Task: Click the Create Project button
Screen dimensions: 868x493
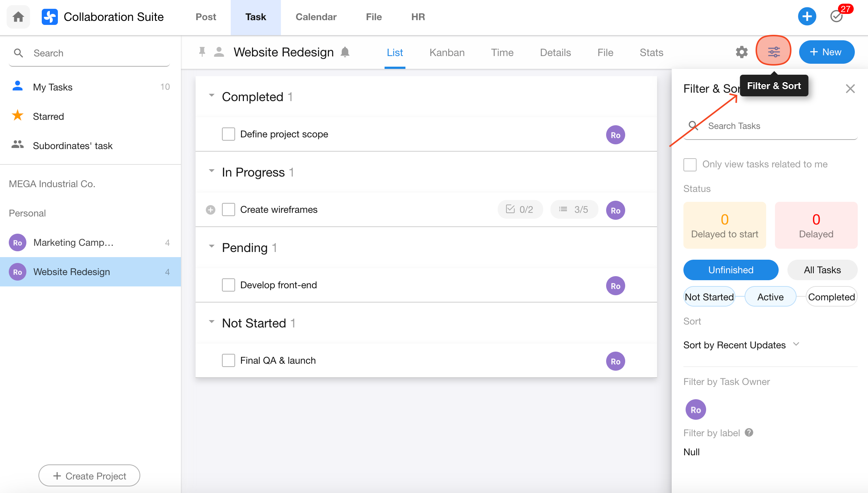Action: tap(89, 476)
